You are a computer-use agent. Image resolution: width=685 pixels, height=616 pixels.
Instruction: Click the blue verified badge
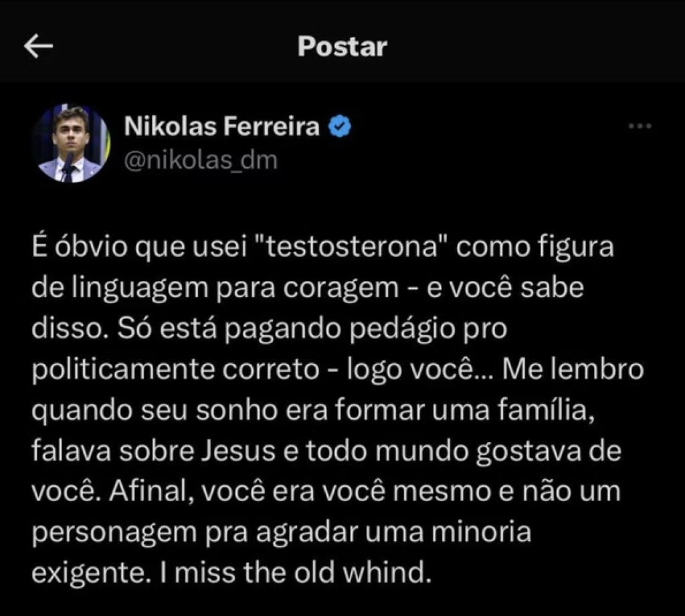click(x=342, y=126)
